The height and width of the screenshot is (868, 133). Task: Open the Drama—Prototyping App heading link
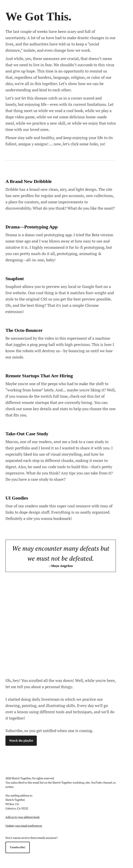point(31,227)
